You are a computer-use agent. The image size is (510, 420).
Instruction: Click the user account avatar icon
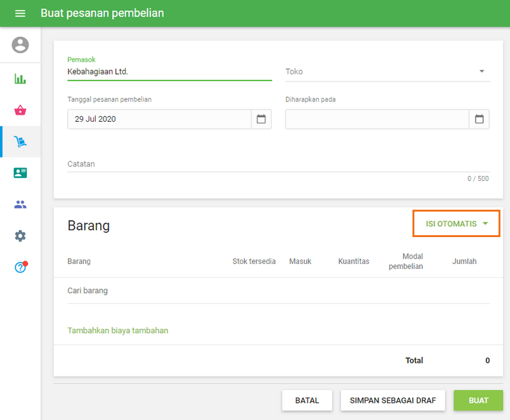click(x=20, y=45)
